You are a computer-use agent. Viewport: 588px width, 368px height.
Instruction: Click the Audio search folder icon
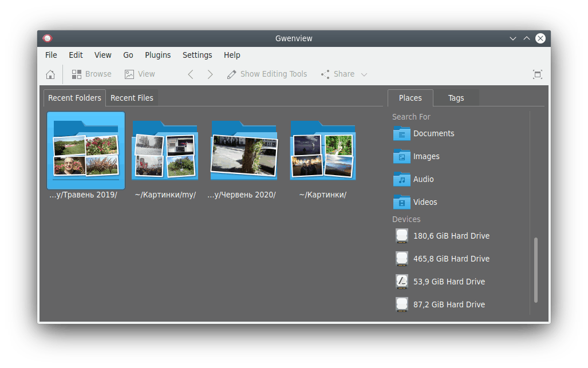click(401, 179)
